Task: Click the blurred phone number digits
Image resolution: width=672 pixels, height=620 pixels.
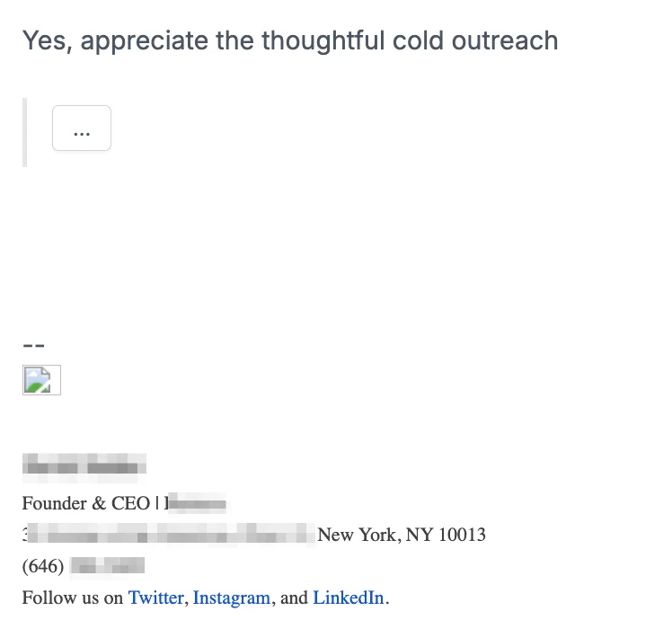Action: tap(107, 566)
